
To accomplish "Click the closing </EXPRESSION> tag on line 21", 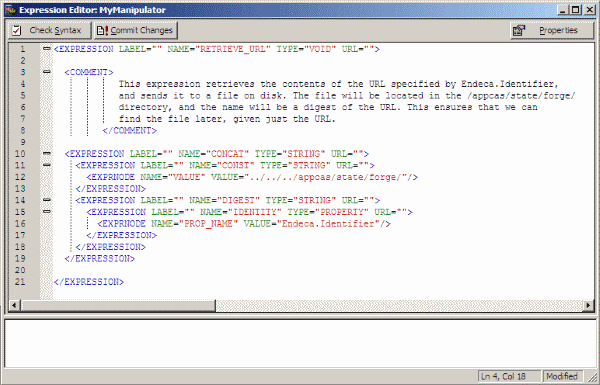I will click(89, 282).
